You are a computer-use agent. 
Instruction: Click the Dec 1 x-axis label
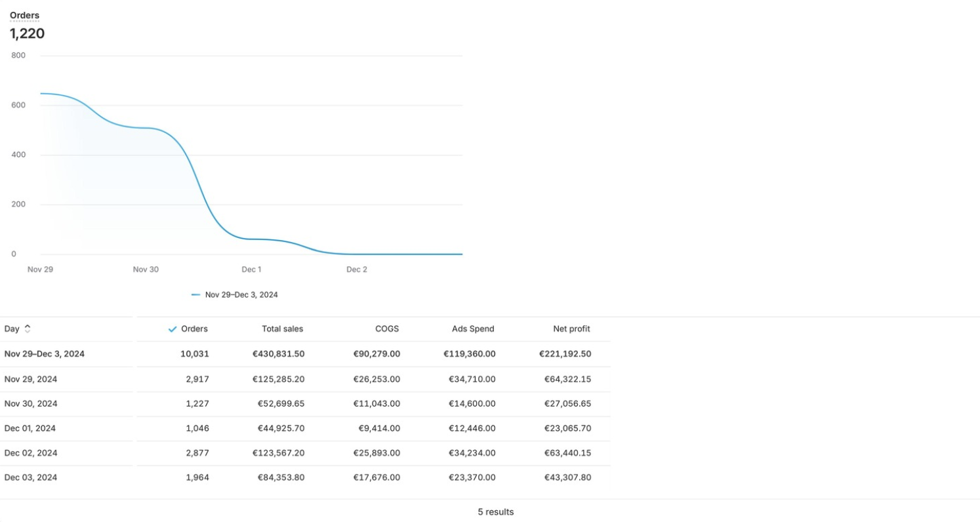pyautogui.click(x=252, y=270)
